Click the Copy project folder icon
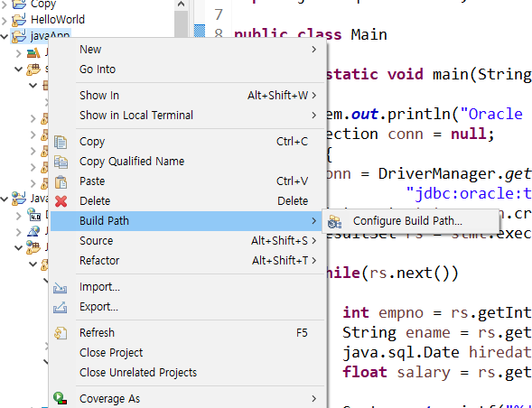The image size is (532, 408). pyautogui.click(x=19, y=4)
